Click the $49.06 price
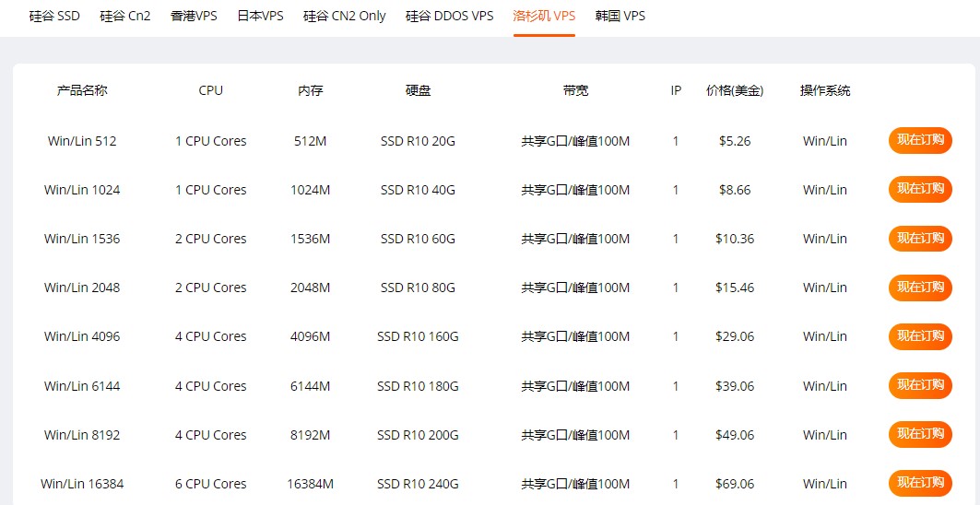The image size is (980, 505). tap(735, 435)
